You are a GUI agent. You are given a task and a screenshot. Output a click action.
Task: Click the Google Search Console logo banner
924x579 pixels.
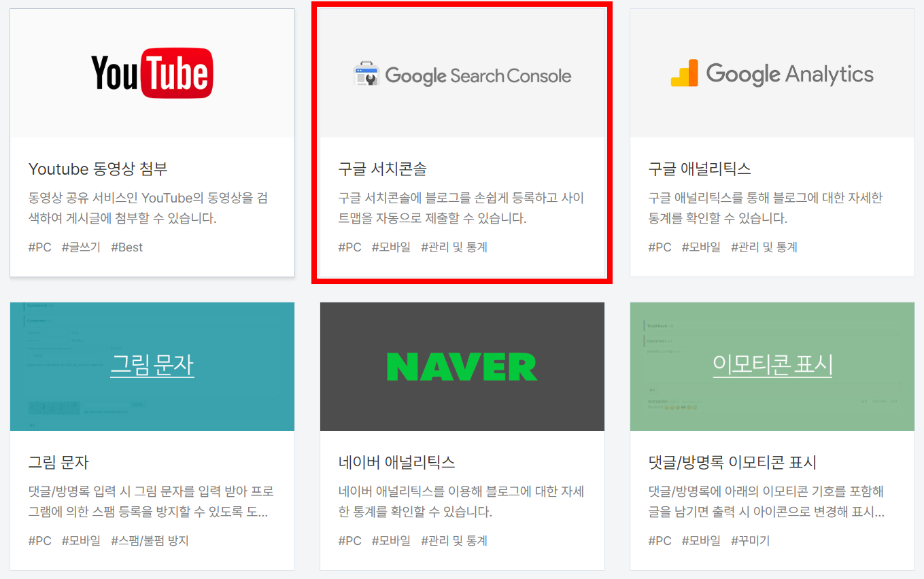point(462,73)
